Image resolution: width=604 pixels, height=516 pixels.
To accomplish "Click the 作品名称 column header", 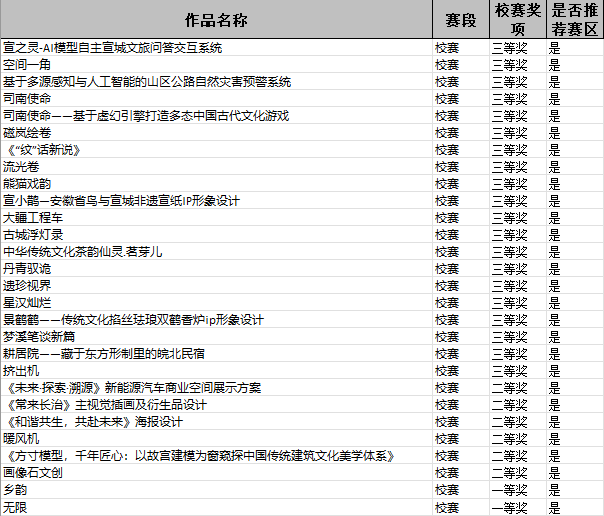I will (x=216, y=20).
